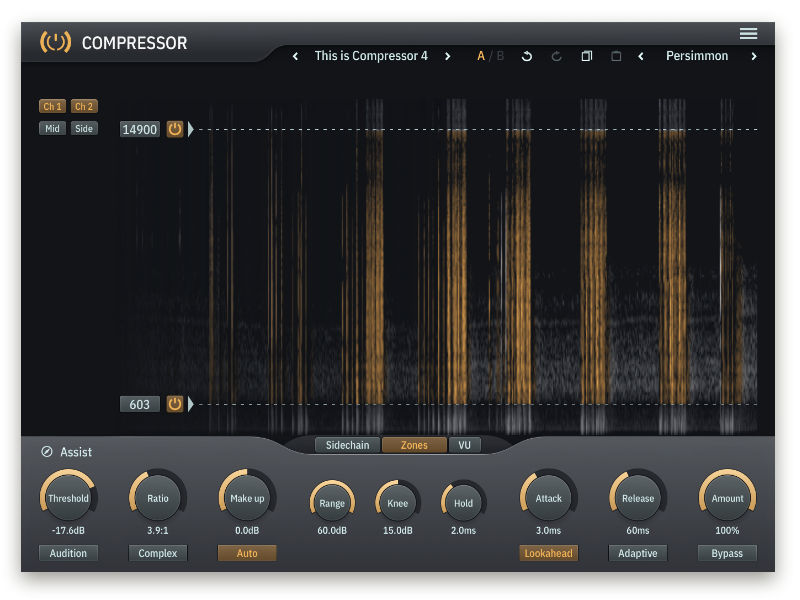Click the paste state icon
The width and height of the screenshot is (800, 600).
pyautogui.click(x=616, y=56)
